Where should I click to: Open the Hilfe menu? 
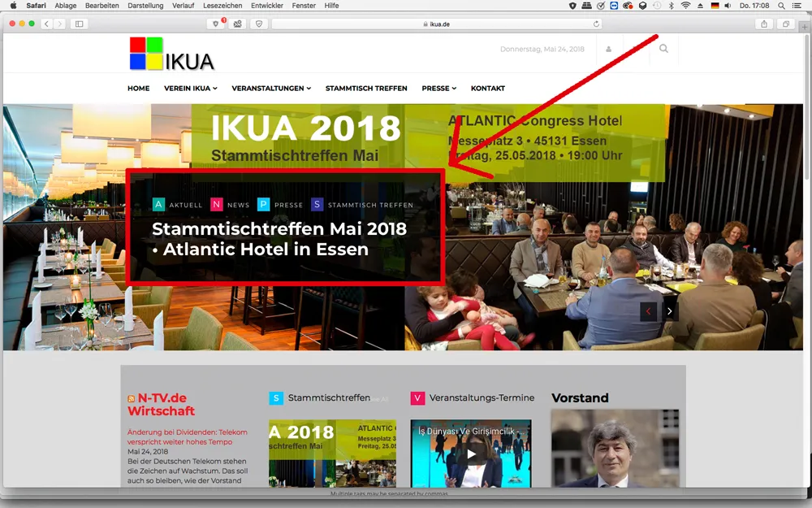point(331,6)
